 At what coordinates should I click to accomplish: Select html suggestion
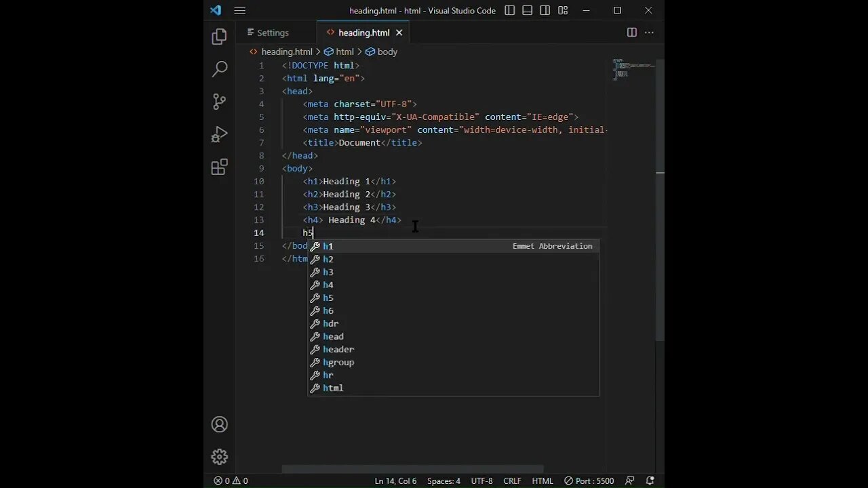click(x=453, y=388)
